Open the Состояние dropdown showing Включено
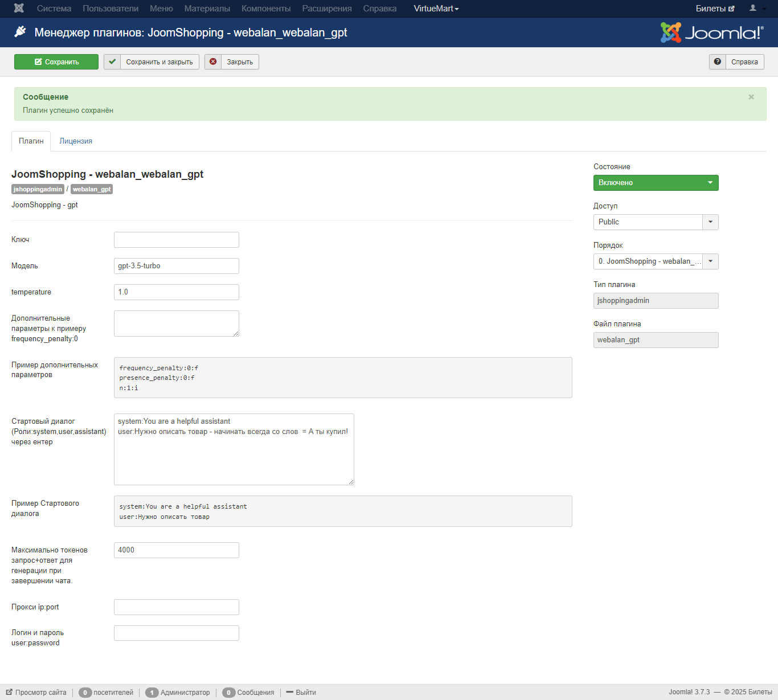This screenshot has width=778, height=700. pos(656,183)
